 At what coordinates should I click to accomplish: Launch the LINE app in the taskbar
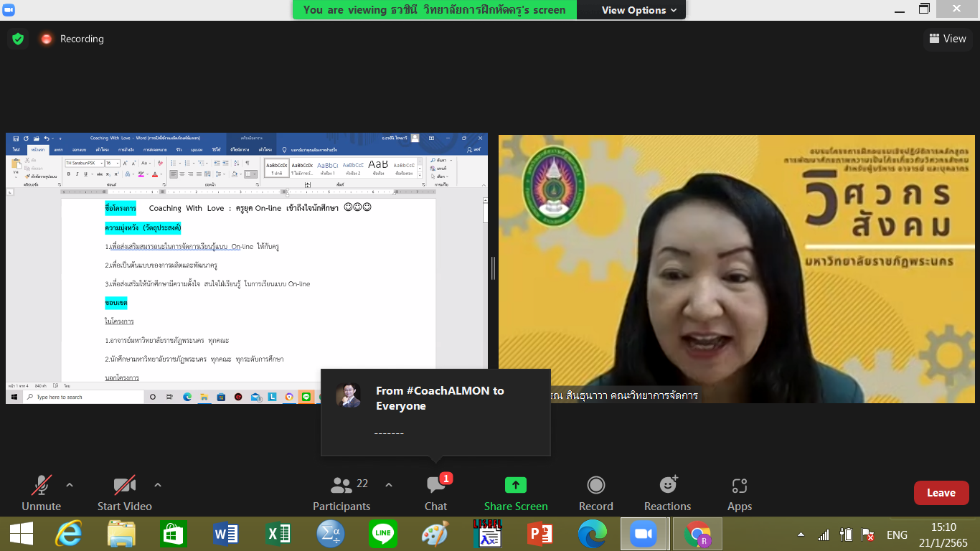click(x=383, y=534)
